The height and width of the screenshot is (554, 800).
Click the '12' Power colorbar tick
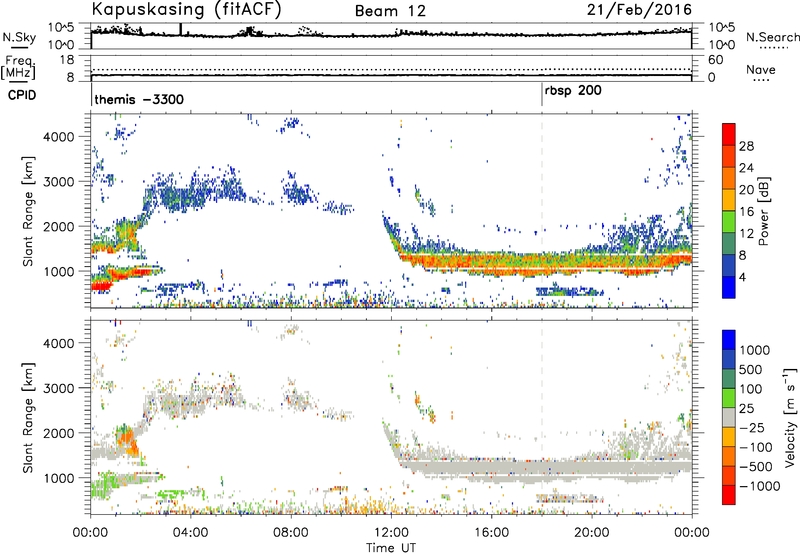point(746,234)
